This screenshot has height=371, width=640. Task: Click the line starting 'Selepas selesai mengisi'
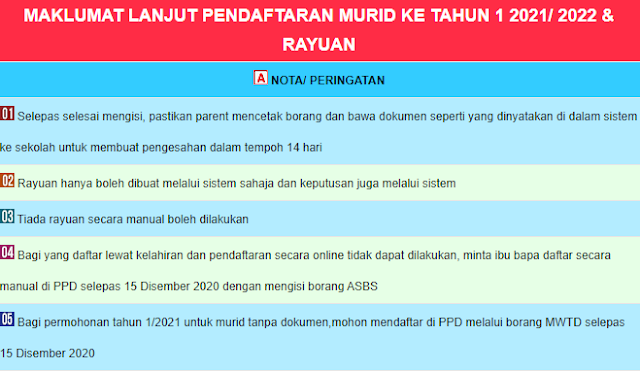pyautogui.click(x=327, y=117)
